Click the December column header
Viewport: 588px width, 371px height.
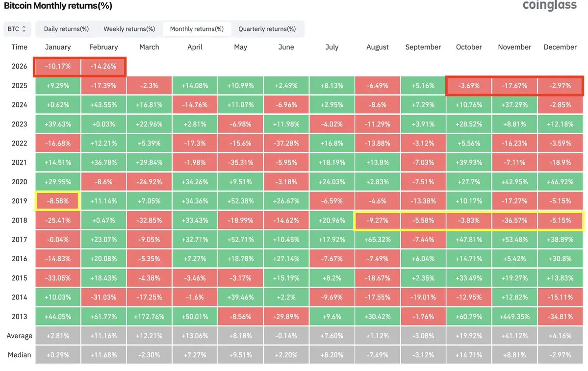tap(560, 47)
